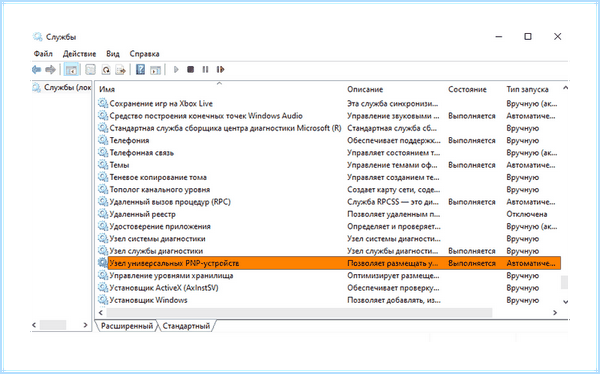
Task: Open the Help toolbar icon
Action: (140, 70)
